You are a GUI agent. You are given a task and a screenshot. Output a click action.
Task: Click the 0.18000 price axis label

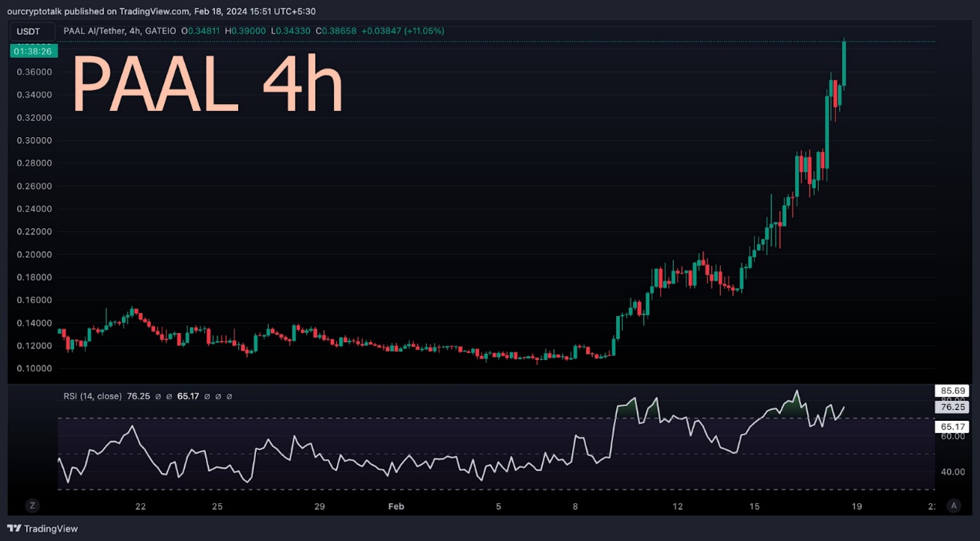point(34,277)
